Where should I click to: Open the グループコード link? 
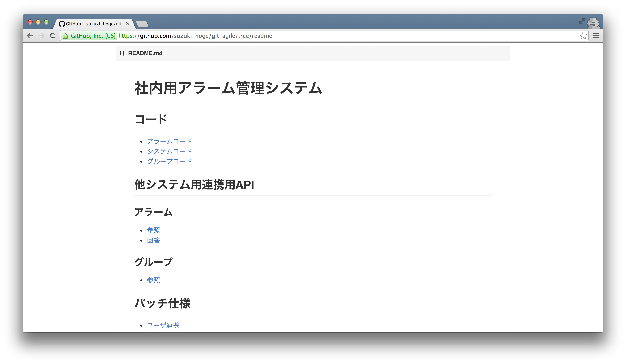click(169, 161)
